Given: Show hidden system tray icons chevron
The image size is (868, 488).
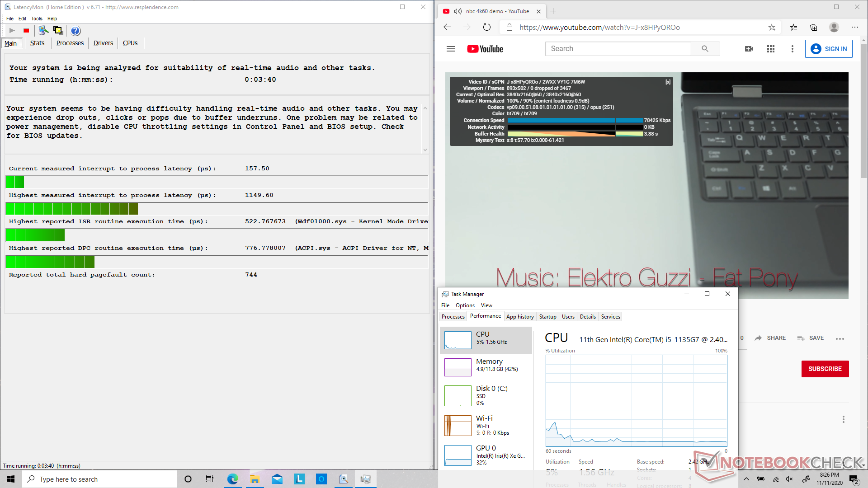Looking at the screenshot, I should click(746, 479).
